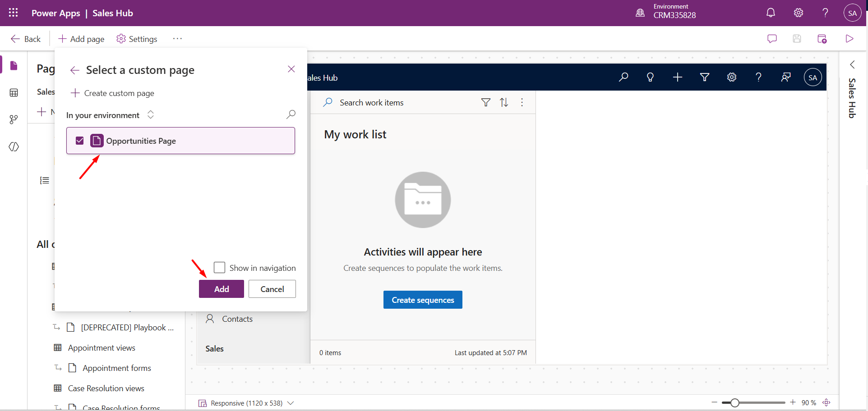Uncheck the Opportunities Page checkbox

point(80,141)
